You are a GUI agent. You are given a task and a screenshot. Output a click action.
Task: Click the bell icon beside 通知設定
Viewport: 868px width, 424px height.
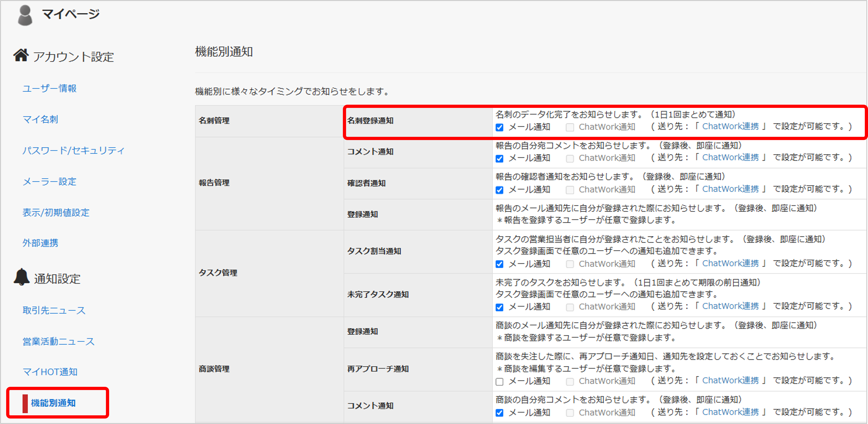coord(22,277)
